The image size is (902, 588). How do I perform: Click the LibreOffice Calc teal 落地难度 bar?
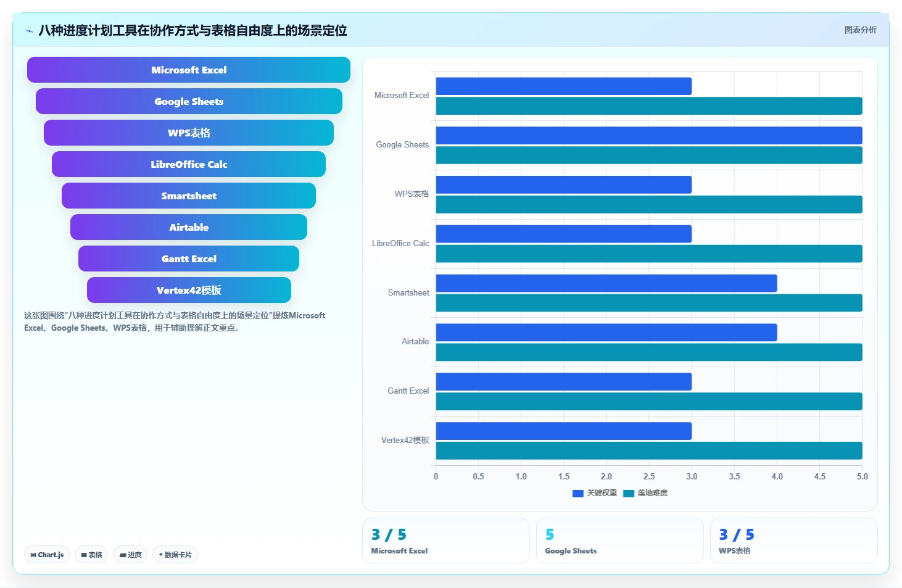[649, 254]
